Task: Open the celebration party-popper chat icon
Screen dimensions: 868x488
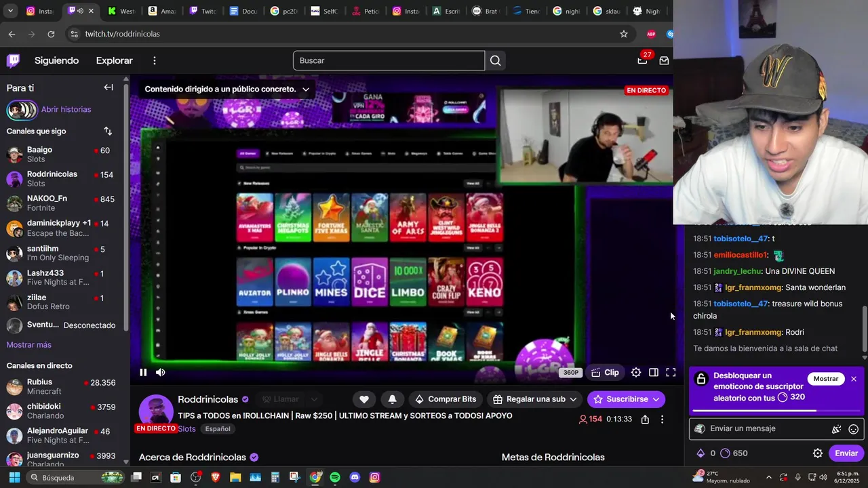Action: 837,429
